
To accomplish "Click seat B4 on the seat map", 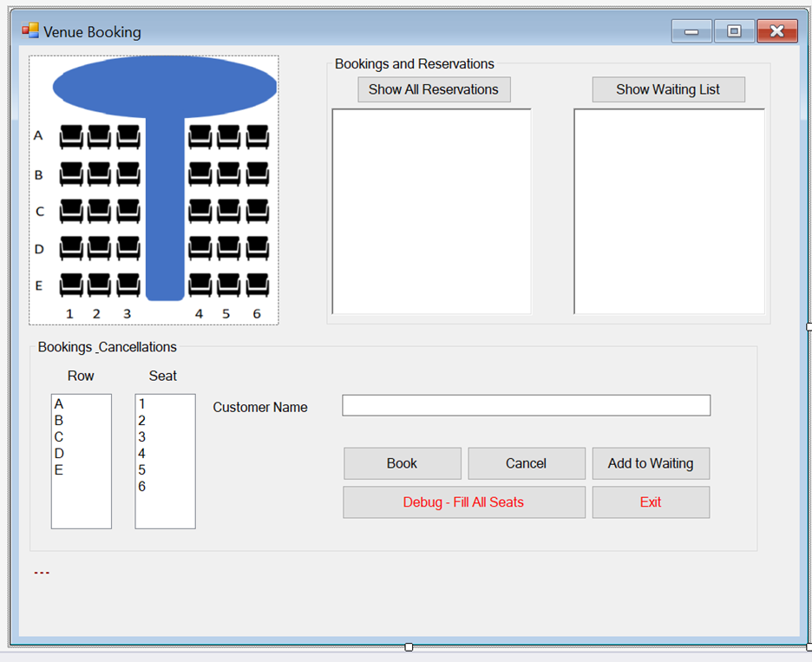I will (x=199, y=174).
